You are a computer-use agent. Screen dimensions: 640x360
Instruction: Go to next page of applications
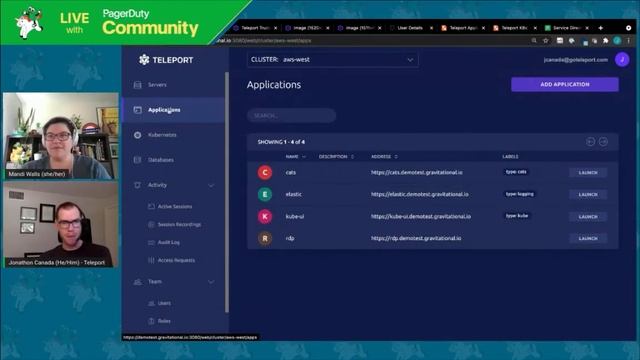(x=603, y=142)
